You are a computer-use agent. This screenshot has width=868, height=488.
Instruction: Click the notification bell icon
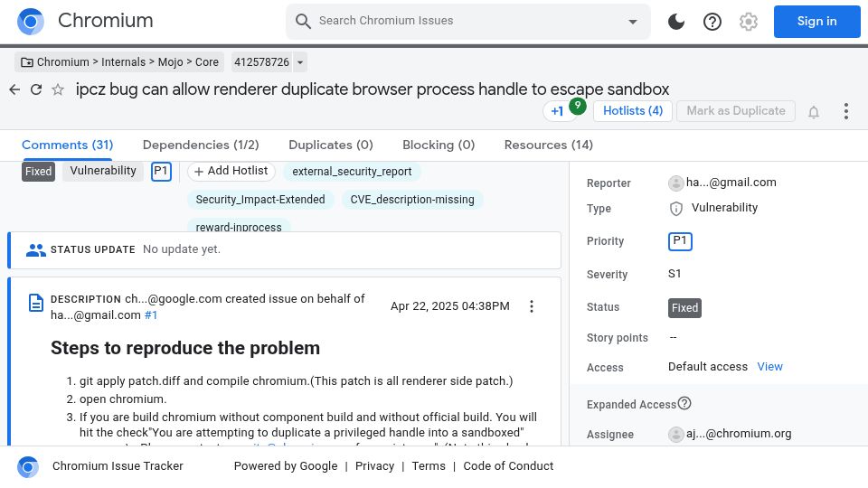click(813, 112)
